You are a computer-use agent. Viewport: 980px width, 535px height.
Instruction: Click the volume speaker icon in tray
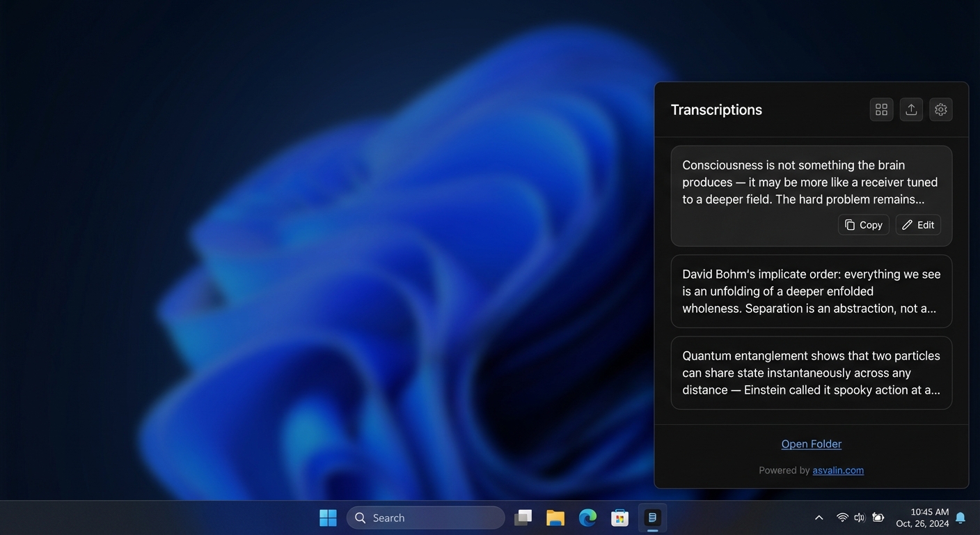tap(860, 518)
